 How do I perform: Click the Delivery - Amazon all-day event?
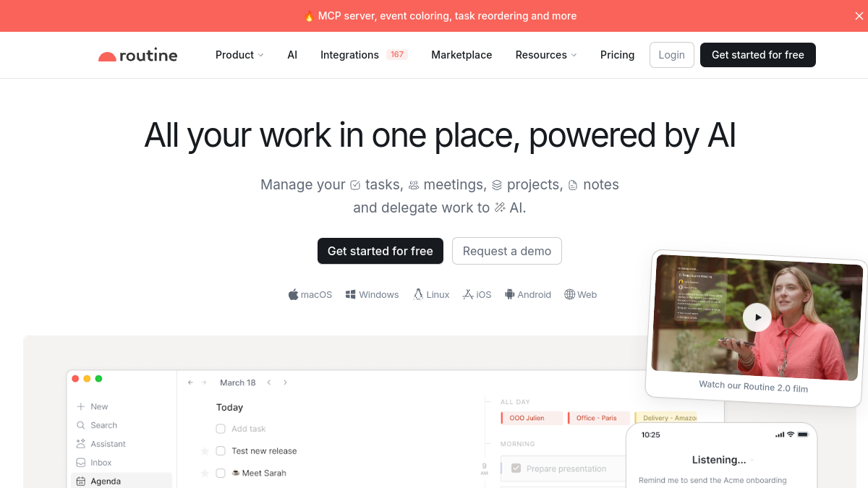pyautogui.click(x=665, y=418)
